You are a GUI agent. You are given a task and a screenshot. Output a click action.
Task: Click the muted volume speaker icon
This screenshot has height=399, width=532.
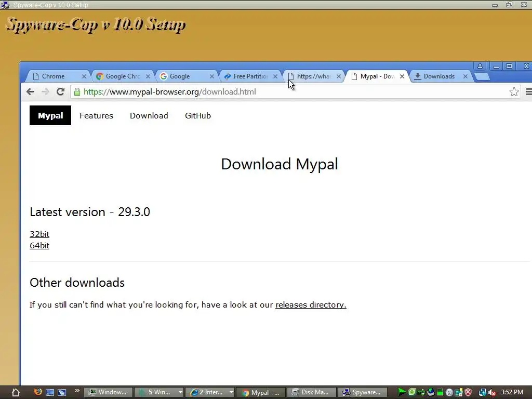click(x=492, y=393)
